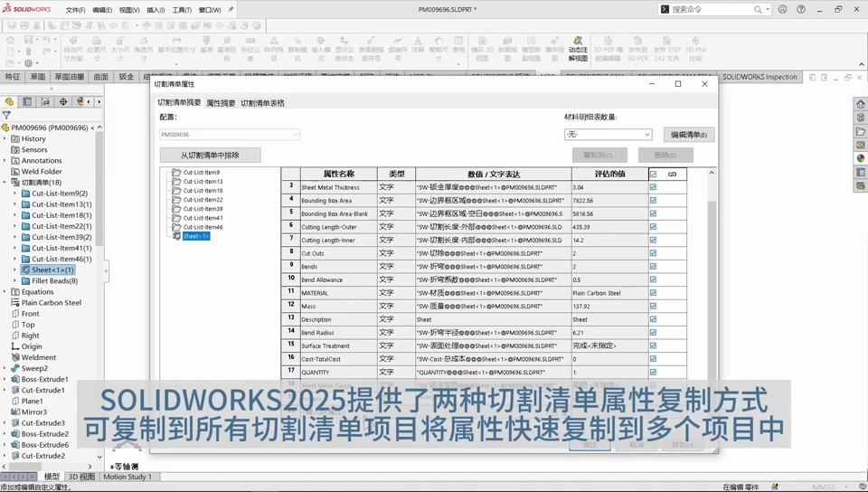The height and width of the screenshot is (492, 868).
Task: Expand Cut-List-Item9(2) in feature tree
Action: (x=15, y=194)
